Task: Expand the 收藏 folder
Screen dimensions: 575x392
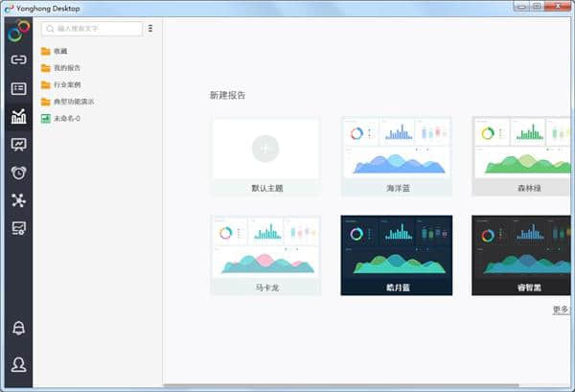Action: point(60,51)
